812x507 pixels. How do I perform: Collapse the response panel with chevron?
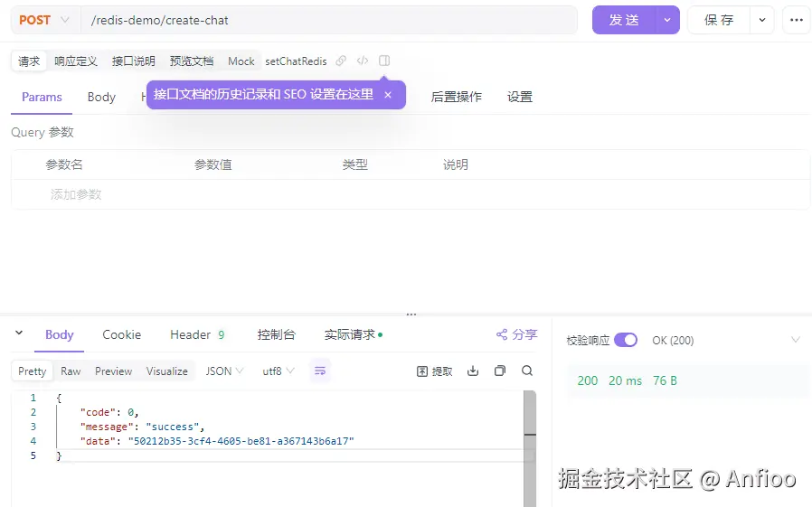(x=19, y=333)
